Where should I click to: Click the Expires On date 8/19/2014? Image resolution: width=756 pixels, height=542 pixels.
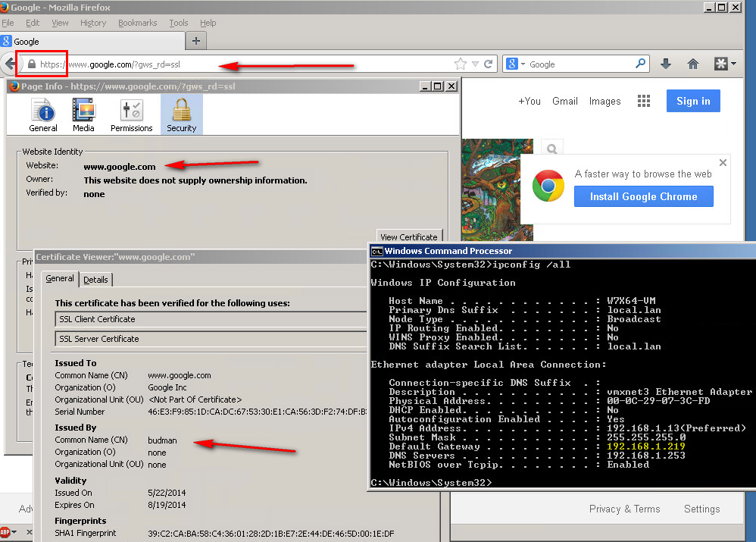(x=167, y=505)
